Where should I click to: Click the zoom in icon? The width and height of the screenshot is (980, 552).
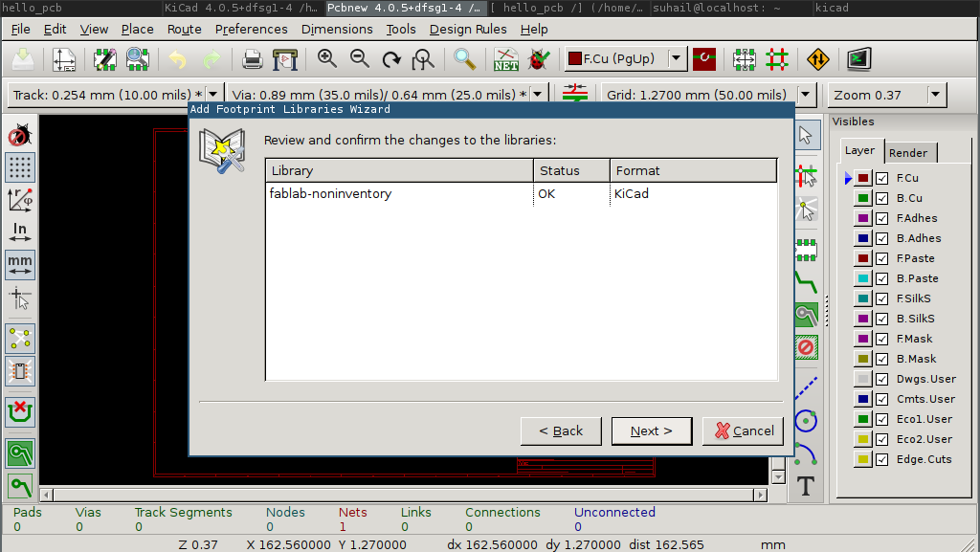coord(327,59)
